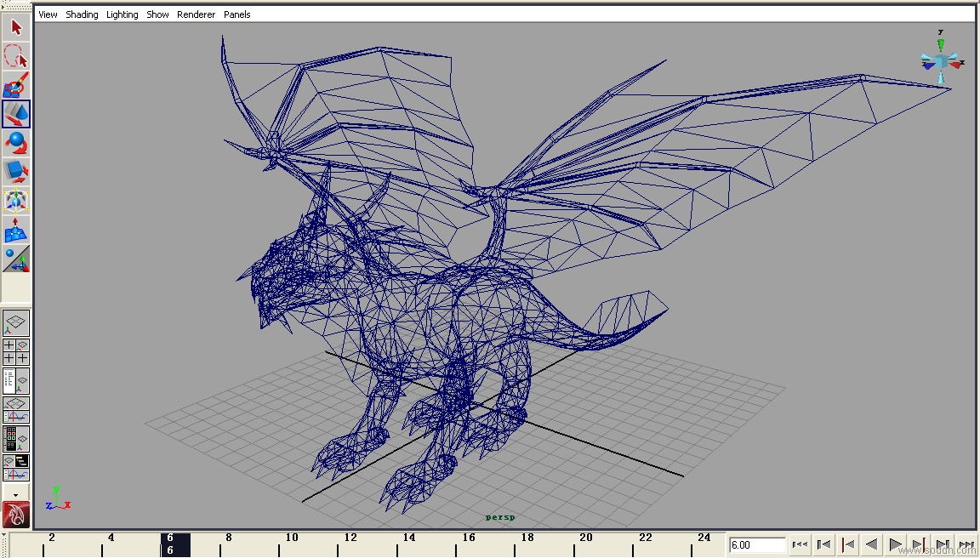Switch to single perspective view layout

(x=16, y=323)
